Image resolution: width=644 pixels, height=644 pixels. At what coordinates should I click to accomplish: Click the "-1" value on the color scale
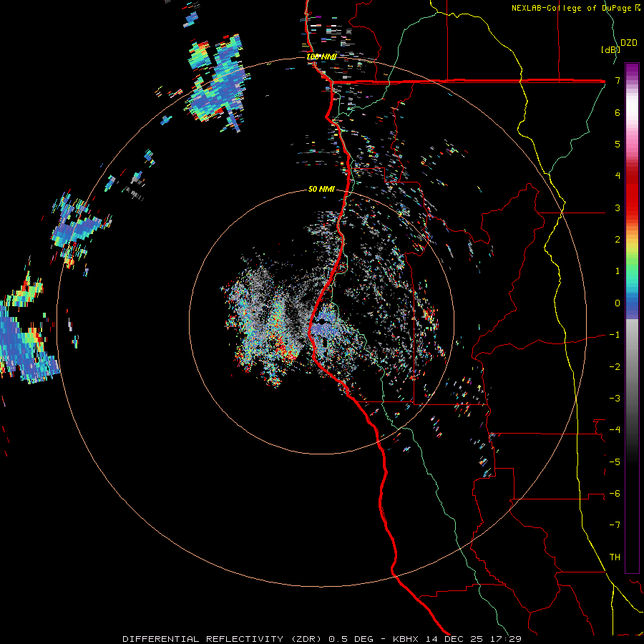[615, 335]
